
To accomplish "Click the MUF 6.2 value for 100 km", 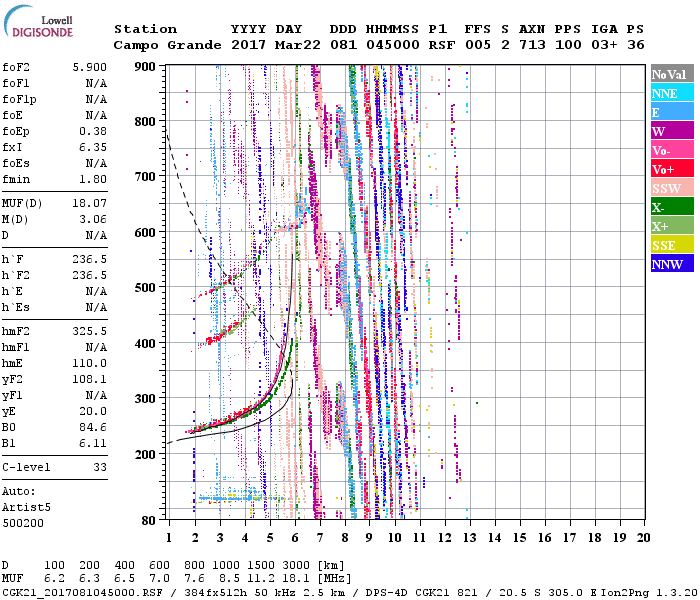I will pyautogui.click(x=54, y=579).
